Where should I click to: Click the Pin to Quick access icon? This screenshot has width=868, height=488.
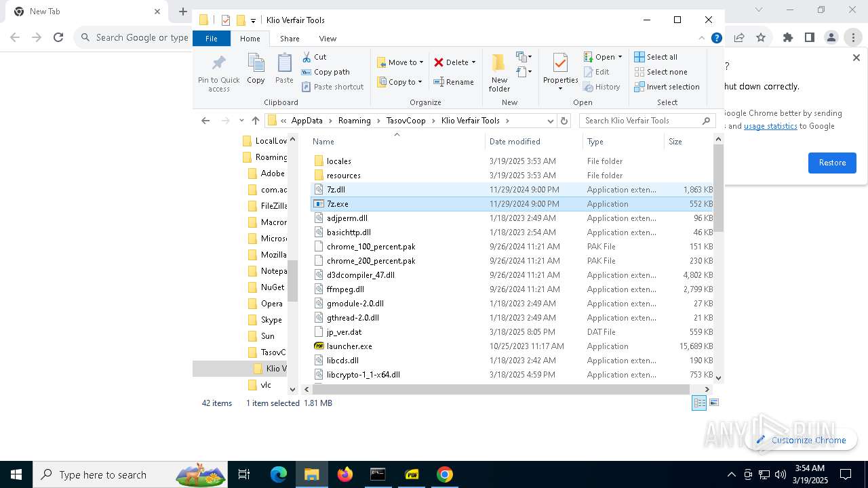pyautogui.click(x=218, y=73)
